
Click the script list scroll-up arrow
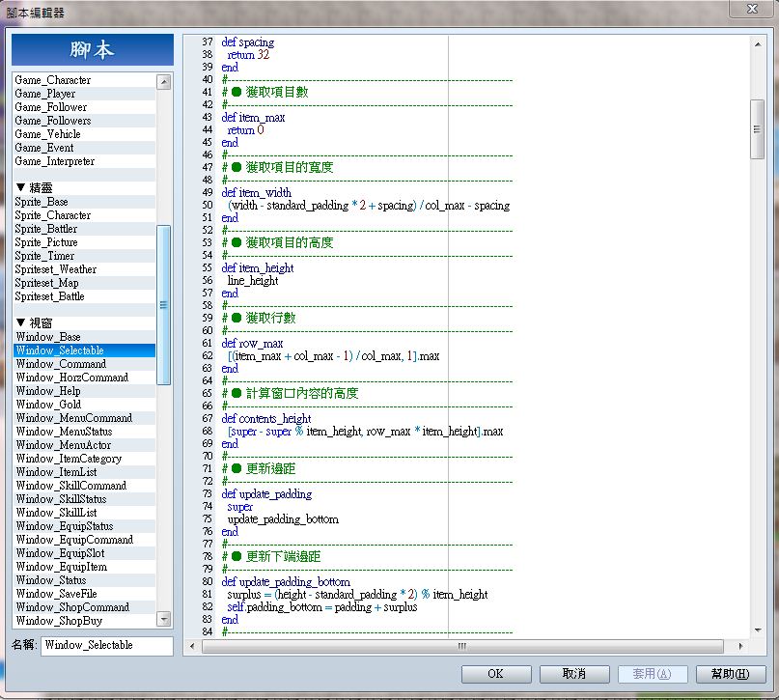point(163,82)
